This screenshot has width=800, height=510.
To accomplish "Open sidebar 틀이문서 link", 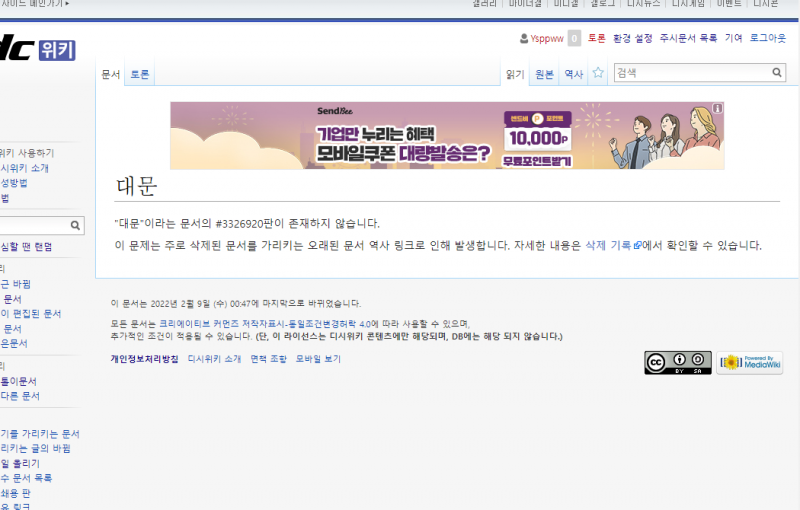I will [x=18, y=381].
